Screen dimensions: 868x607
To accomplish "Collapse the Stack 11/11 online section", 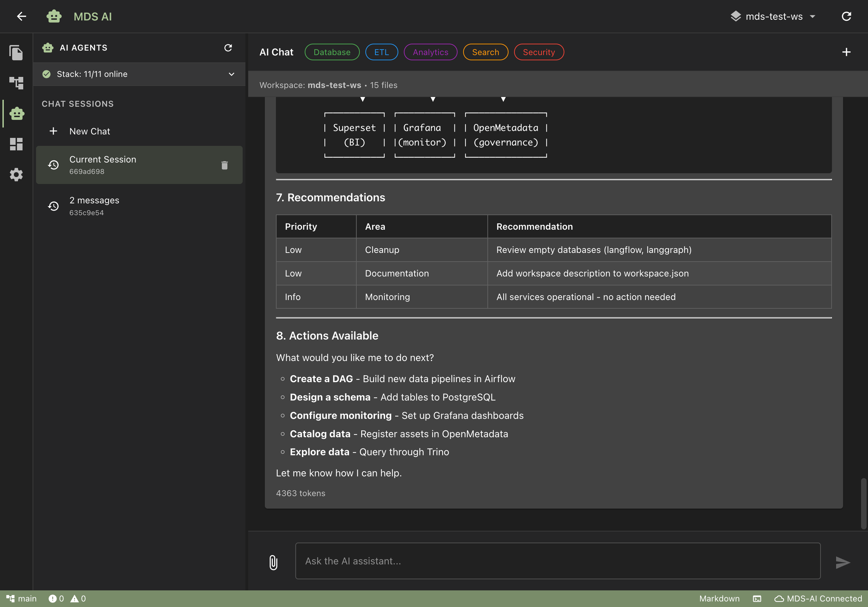I will 231,74.
